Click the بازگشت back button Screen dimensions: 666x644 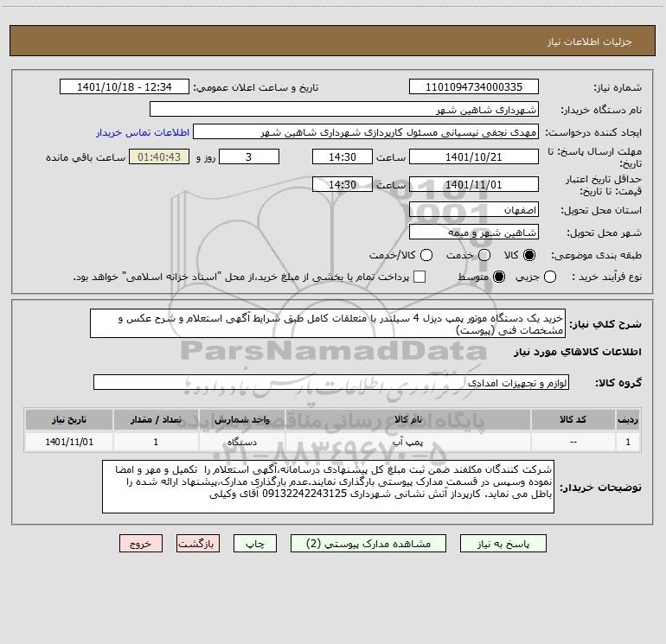[x=198, y=544]
